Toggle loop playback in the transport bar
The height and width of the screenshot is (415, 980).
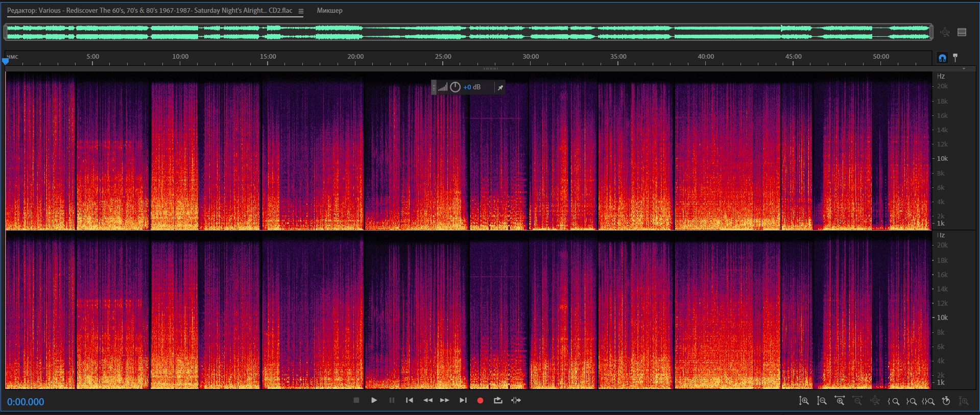(498, 401)
